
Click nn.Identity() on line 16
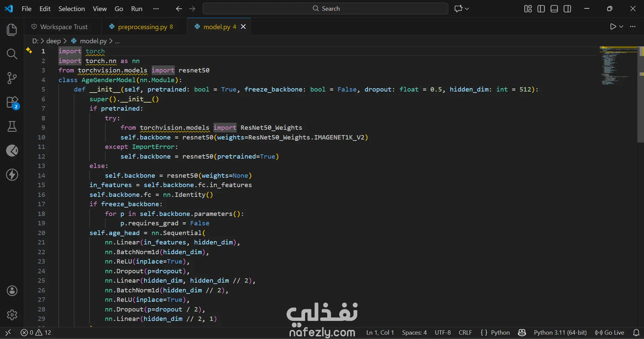click(x=188, y=194)
